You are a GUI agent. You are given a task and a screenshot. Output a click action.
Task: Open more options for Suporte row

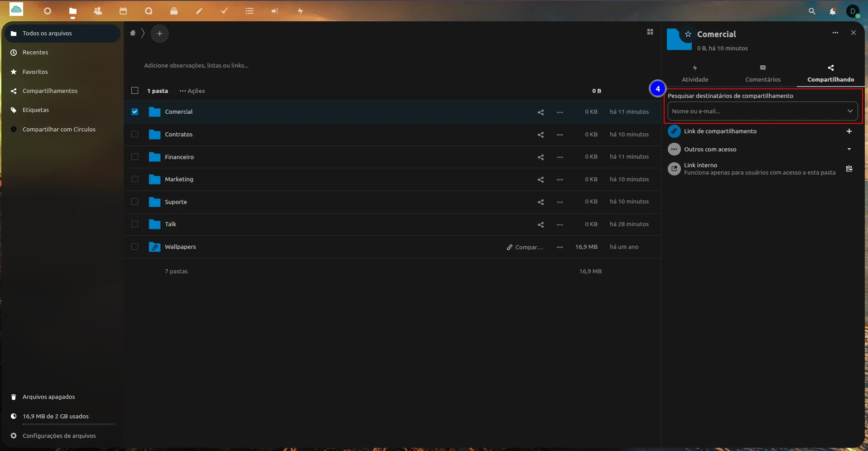(560, 202)
